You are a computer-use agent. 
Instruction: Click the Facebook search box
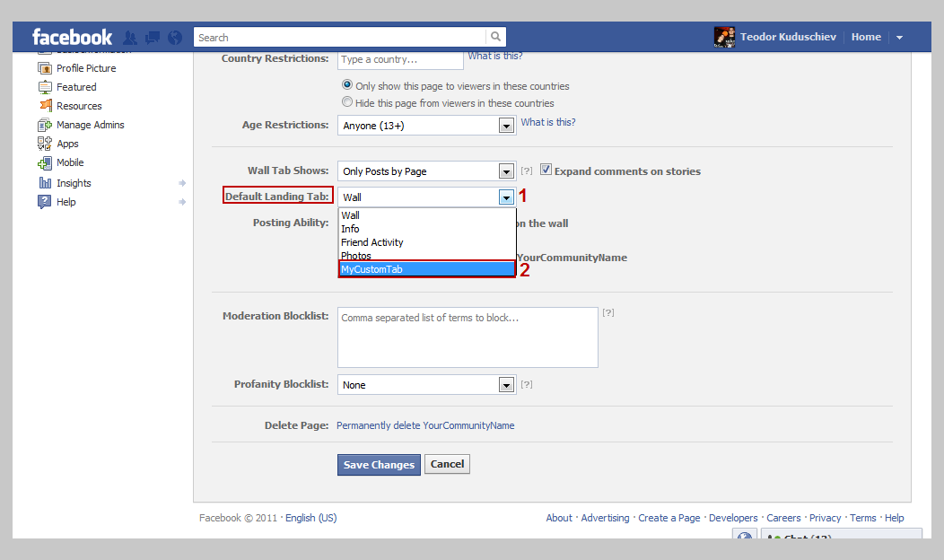point(340,38)
